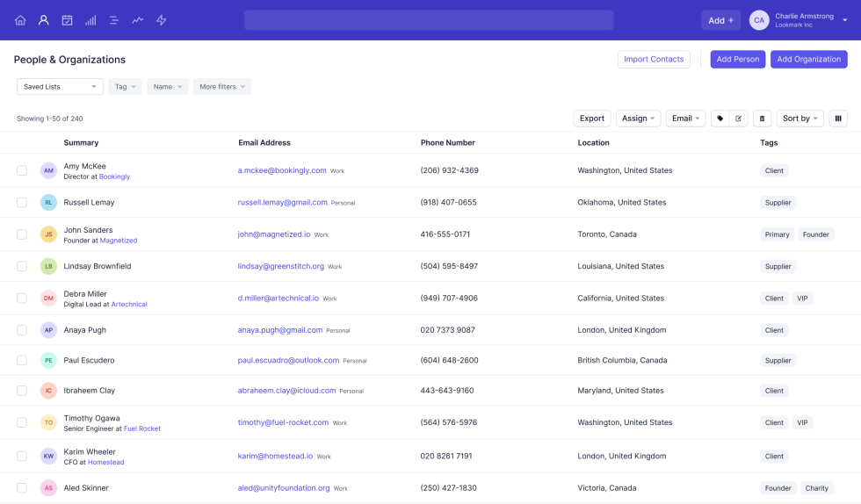Click the edit pencil icon in toolbar
Viewport: 861px width, 504px height.
click(x=739, y=119)
